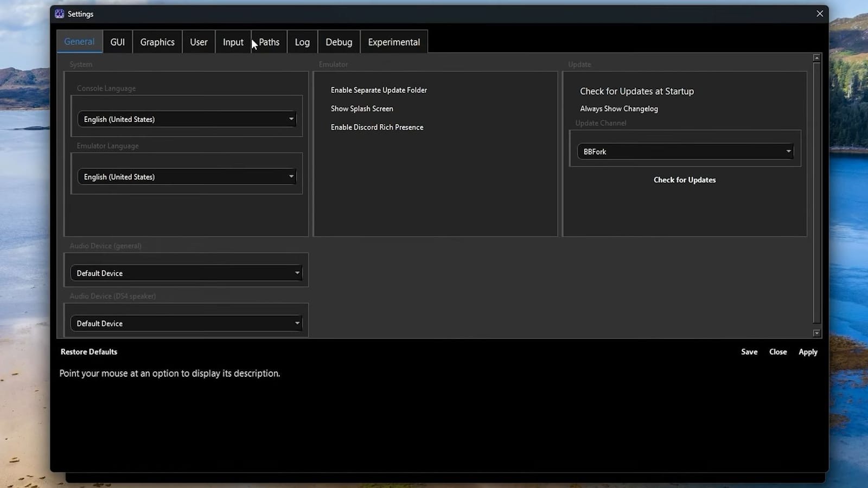Open the Emulator Language dropdown
This screenshot has height=488, width=868.
pos(187,176)
